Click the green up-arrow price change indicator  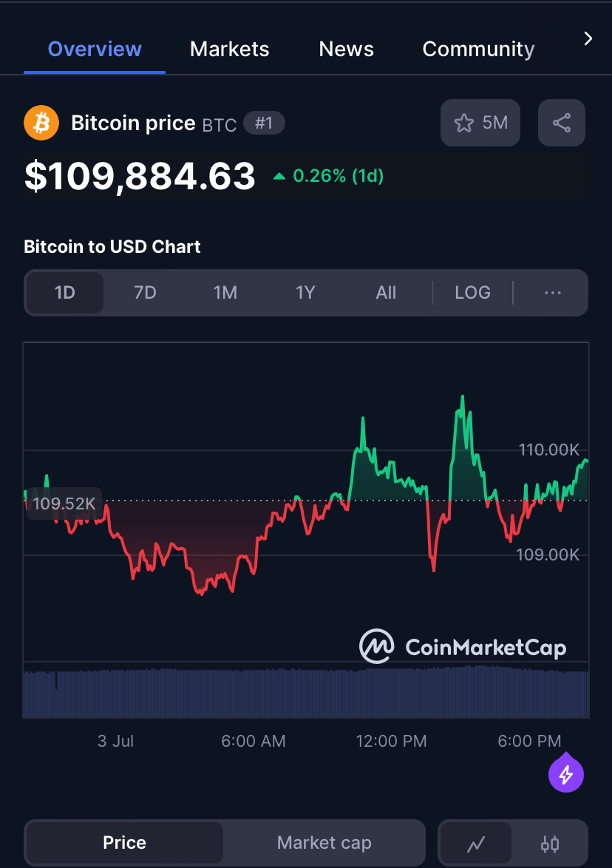pos(279,177)
